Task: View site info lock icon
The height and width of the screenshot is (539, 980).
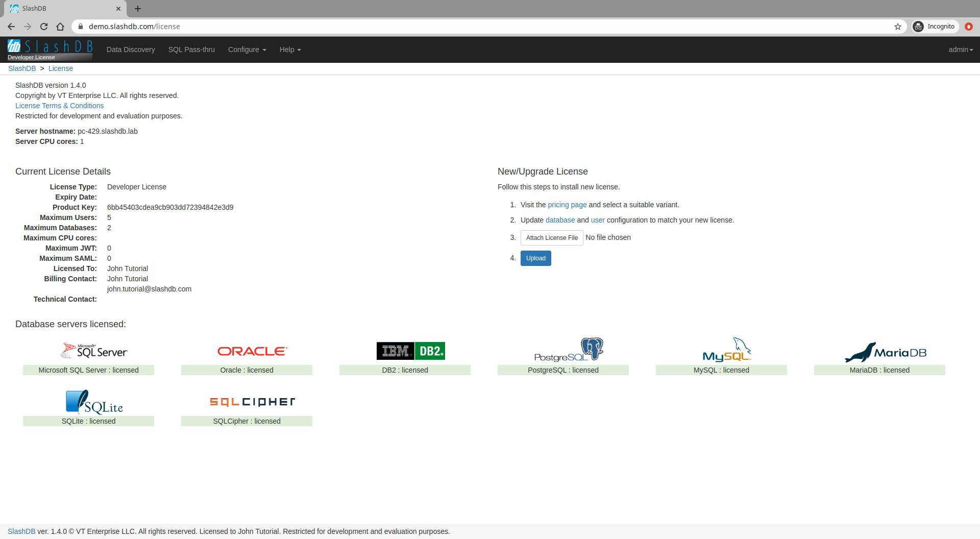Action: (80, 27)
